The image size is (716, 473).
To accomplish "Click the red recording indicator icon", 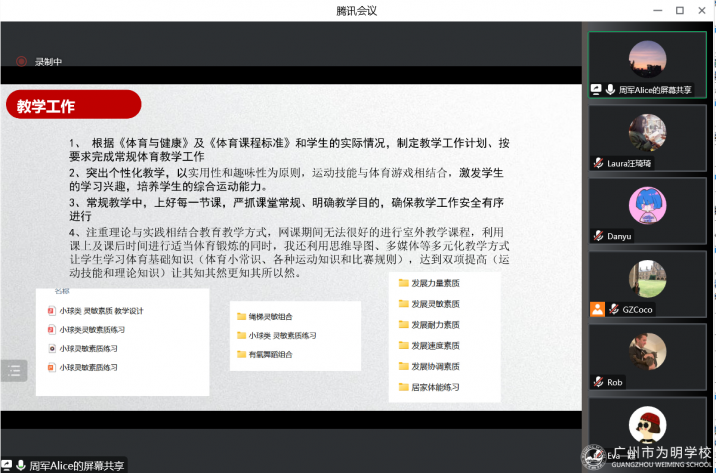I will [x=21, y=61].
